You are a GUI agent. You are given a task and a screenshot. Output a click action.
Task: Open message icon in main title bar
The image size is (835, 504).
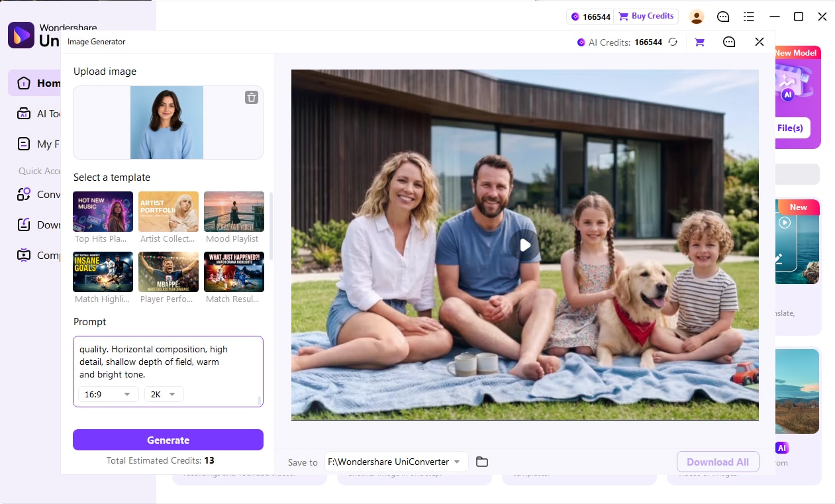pyautogui.click(x=723, y=17)
